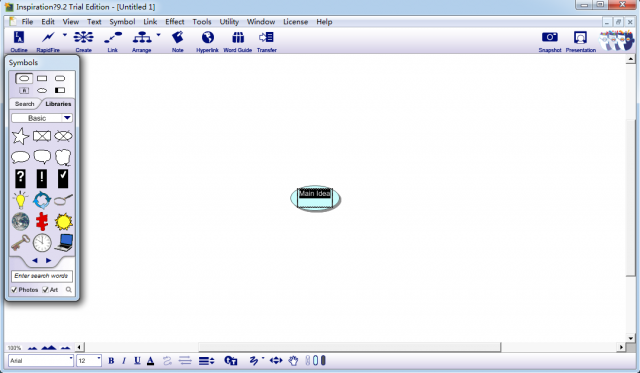The image size is (640, 373).
Task: Activate the RapidFire tool
Action: click(x=48, y=41)
